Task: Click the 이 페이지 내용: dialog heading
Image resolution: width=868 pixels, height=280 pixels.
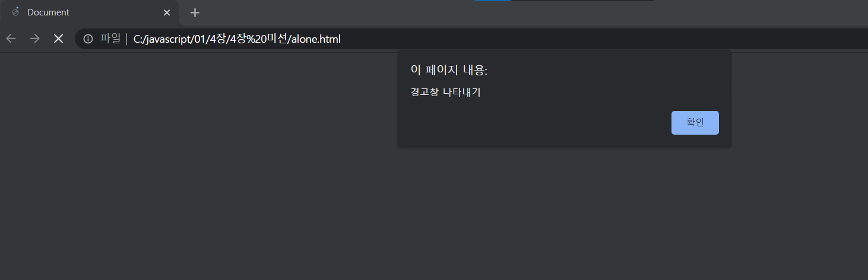Action: point(449,70)
